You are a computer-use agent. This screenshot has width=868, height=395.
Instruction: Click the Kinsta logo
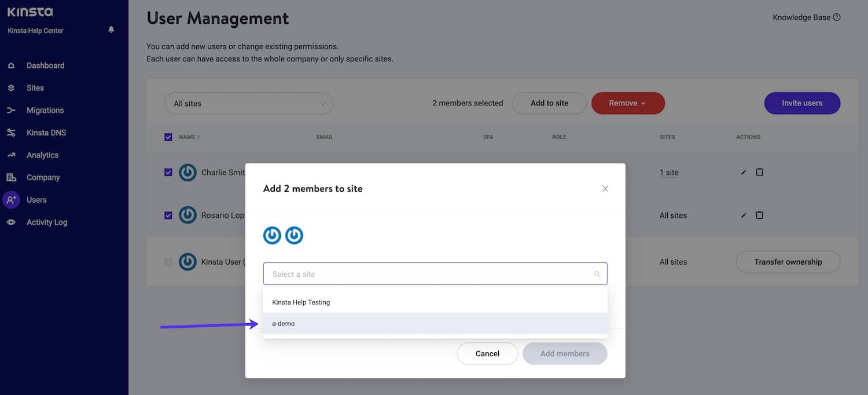click(30, 12)
